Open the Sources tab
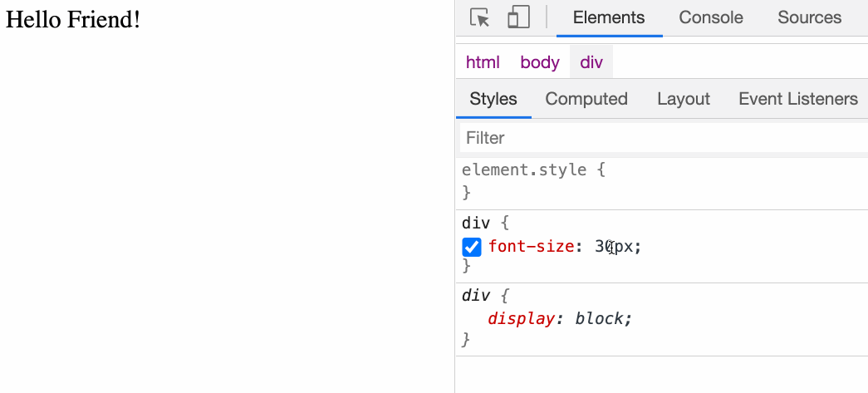Viewport: 868px width, 393px height. pos(809,17)
